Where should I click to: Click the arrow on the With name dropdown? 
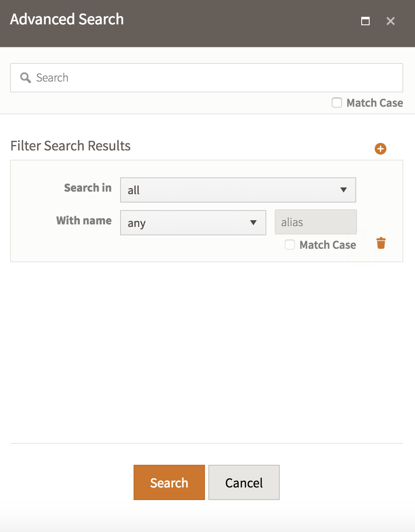point(253,223)
